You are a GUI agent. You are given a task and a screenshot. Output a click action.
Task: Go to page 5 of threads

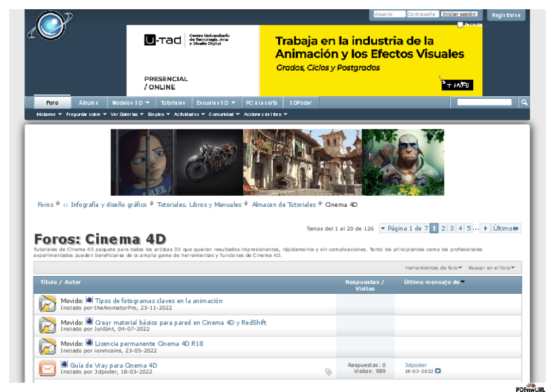469,228
